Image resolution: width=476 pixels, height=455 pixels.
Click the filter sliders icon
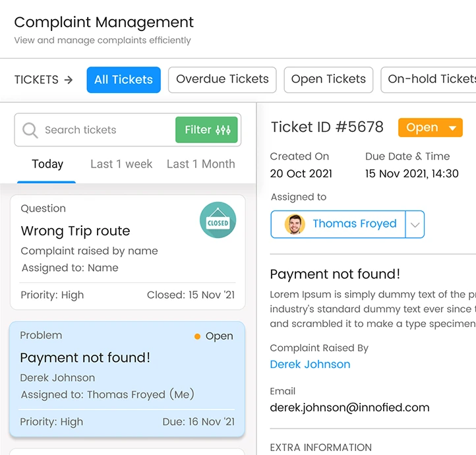coord(223,130)
